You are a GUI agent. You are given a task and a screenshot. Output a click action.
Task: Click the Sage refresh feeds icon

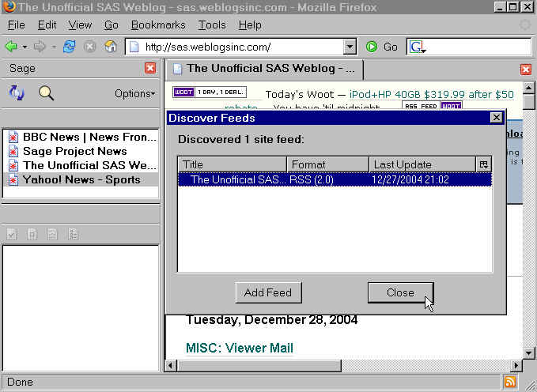coord(17,93)
